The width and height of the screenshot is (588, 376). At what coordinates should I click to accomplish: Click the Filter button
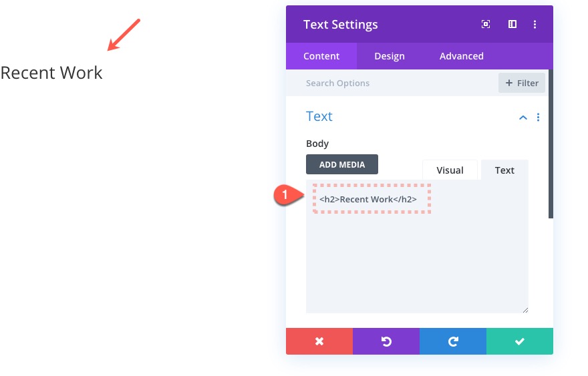[522, 83]
